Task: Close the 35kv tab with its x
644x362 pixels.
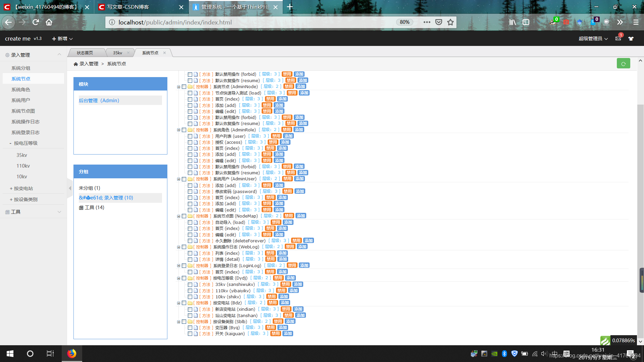Action: [x=128, y=53]
